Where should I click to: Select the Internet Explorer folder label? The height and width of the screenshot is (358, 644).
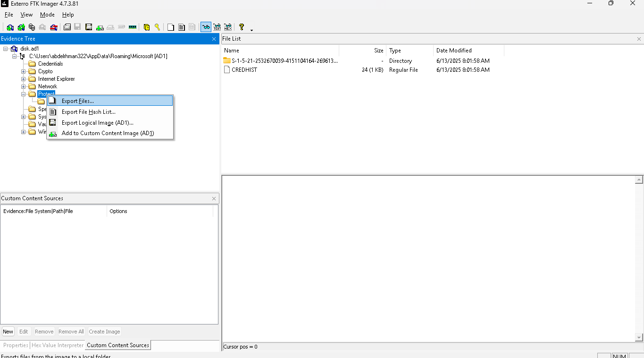click(x=57, y=79)
